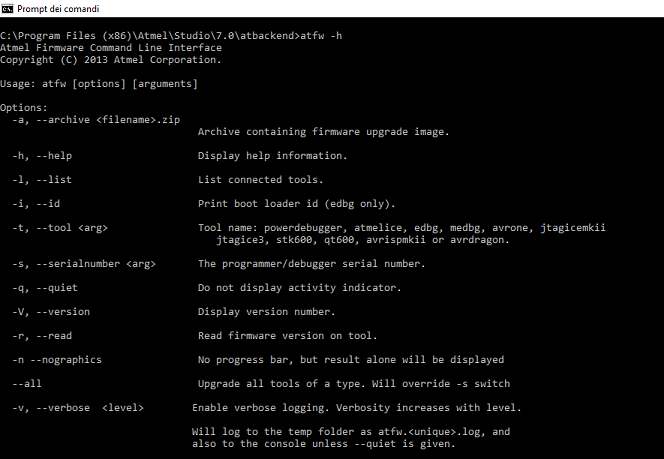Click the "-q, --quiet" option text

click(x=45, y=288)
